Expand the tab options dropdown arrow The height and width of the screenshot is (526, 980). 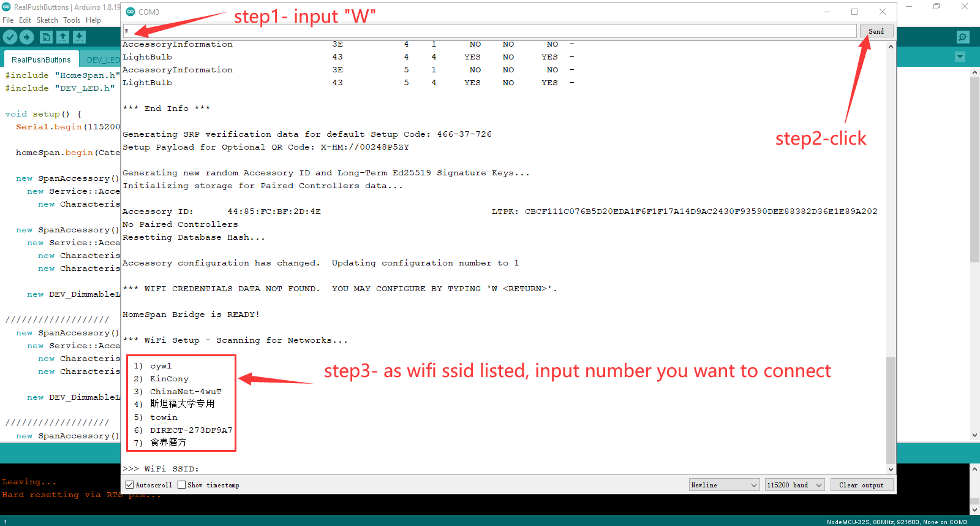(x=960, y=57)
